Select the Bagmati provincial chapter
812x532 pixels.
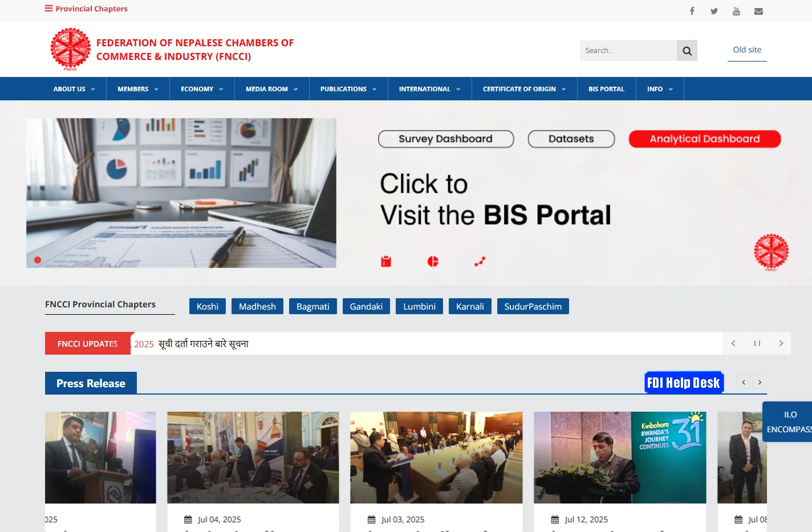click(x=313, y=306)
